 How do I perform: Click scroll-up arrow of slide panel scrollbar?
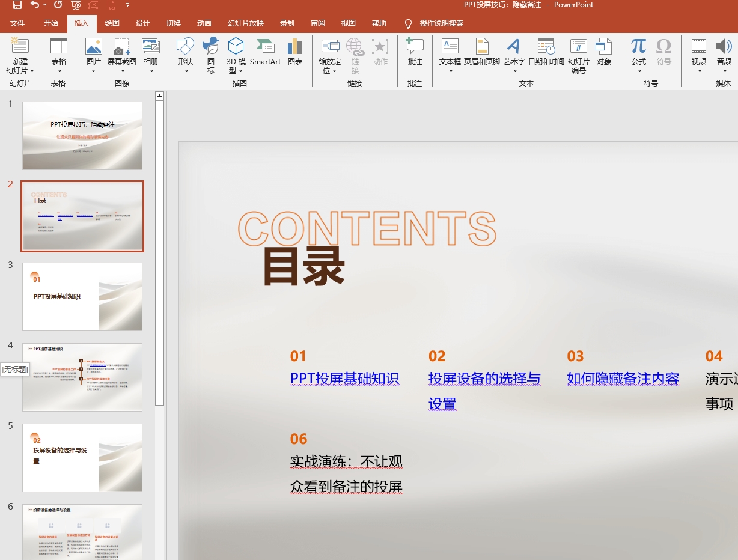[x=159, y=96]
